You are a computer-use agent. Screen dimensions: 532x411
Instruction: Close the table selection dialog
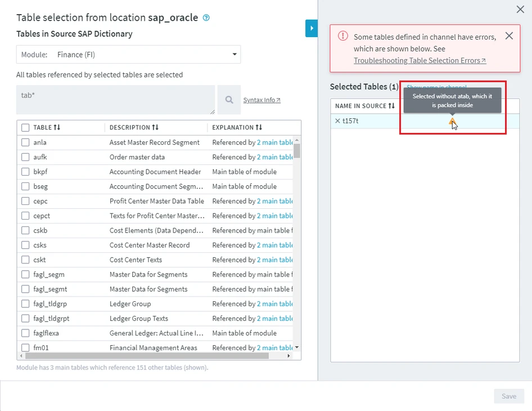[x=520, y=9]
